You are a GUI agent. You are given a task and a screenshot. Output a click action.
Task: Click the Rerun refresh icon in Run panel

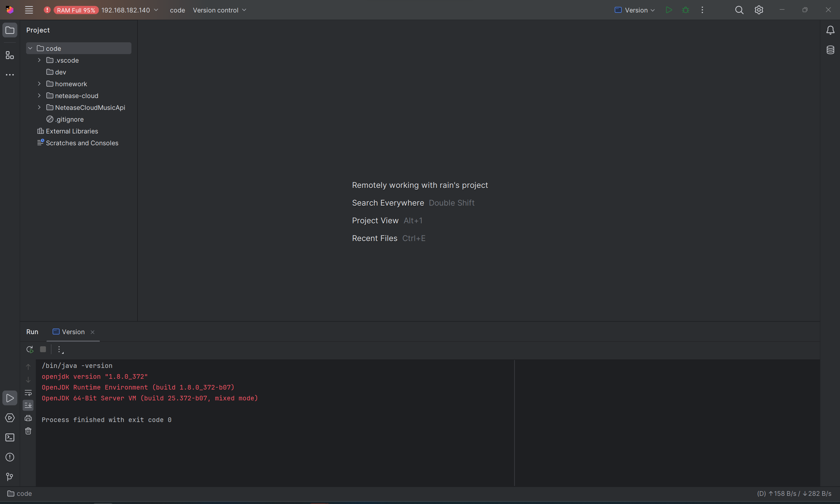pyautogui.click(x=30, y=349)
